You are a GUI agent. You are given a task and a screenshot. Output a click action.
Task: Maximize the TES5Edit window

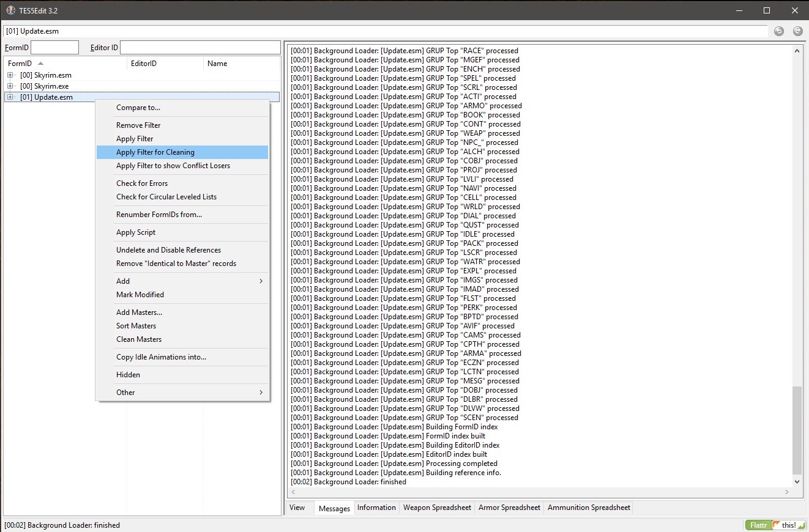coord(767,10)
